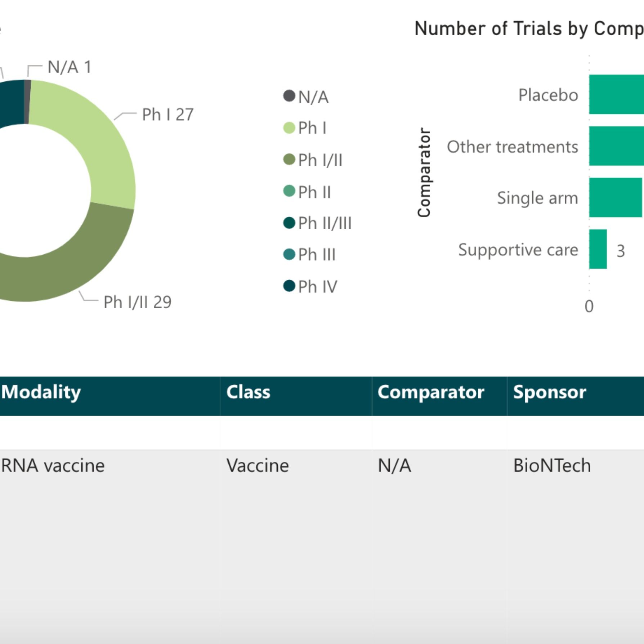The height and width of the screenshot is (644, 644).
Task: Click the Ph II legend dot
Action: tap(289, 191)
